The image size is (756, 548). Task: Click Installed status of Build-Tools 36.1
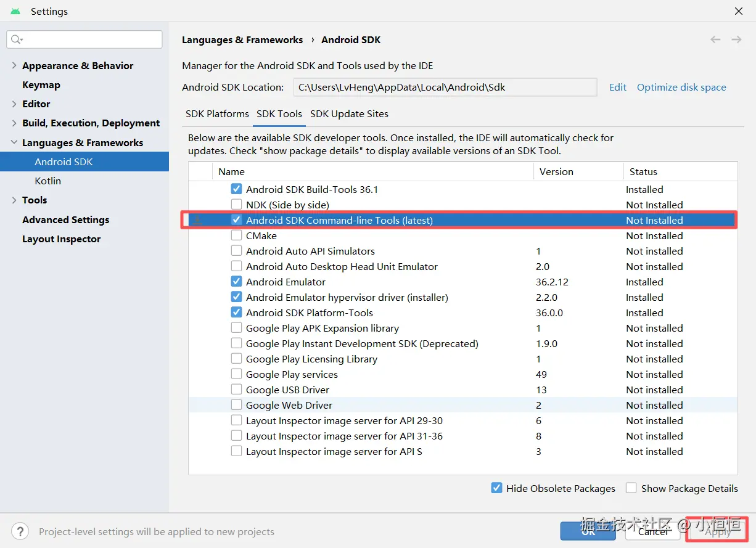coord(644,190)
